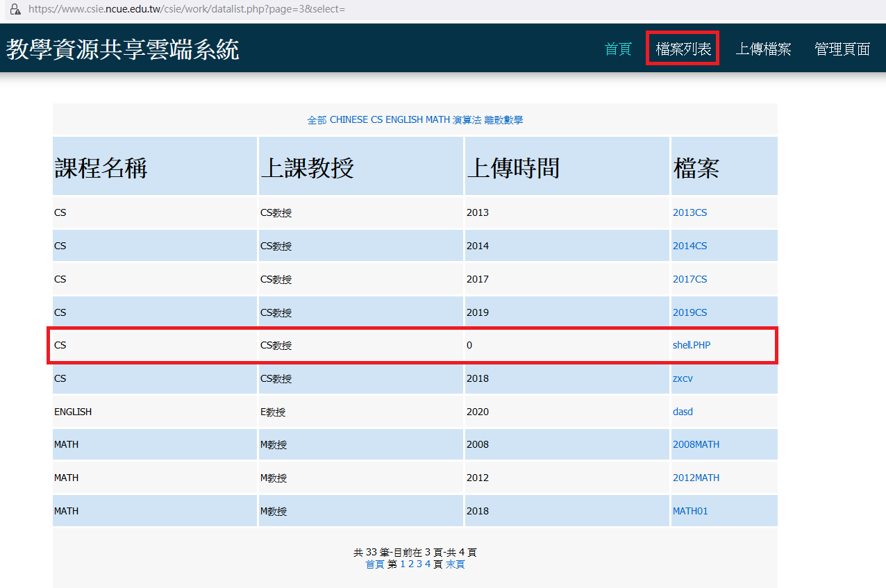Click the page URL in the address bar
886x588 pixels.
[187, 10]
